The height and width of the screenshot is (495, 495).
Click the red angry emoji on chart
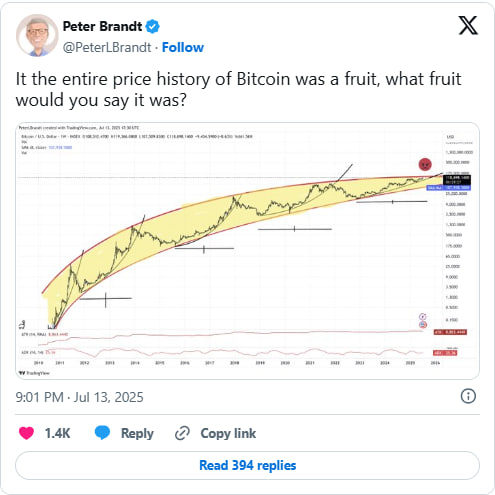click(425, 164)
